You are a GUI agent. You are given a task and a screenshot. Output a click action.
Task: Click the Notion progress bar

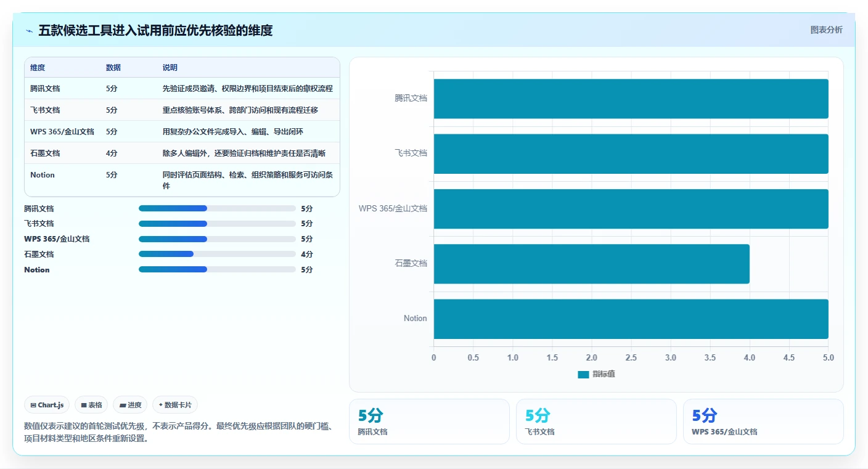coord(217,269)
